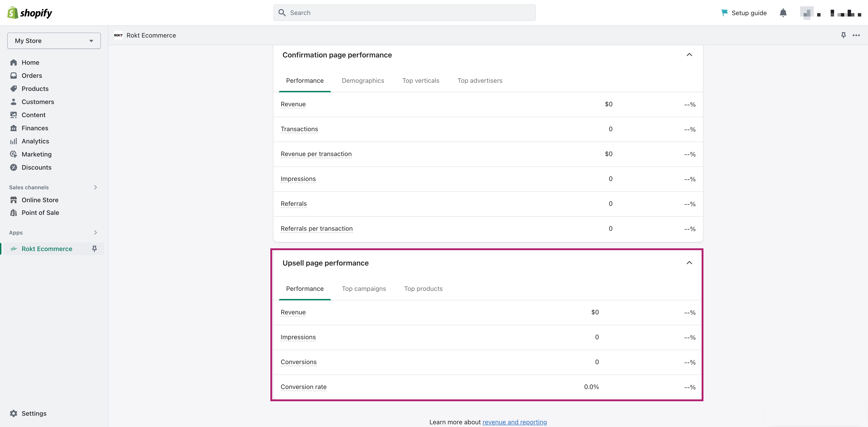Image resolution: width=868 pixels, height=427 pixels.
Task: Select the Demographics tab
Action: point(363,80)
